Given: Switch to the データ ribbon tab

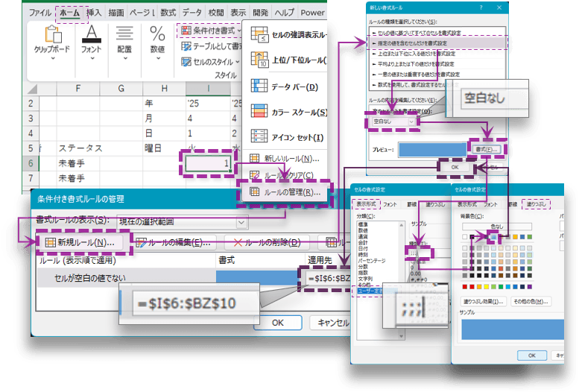Looking at the screenshot, I should [x=192, y=13].
